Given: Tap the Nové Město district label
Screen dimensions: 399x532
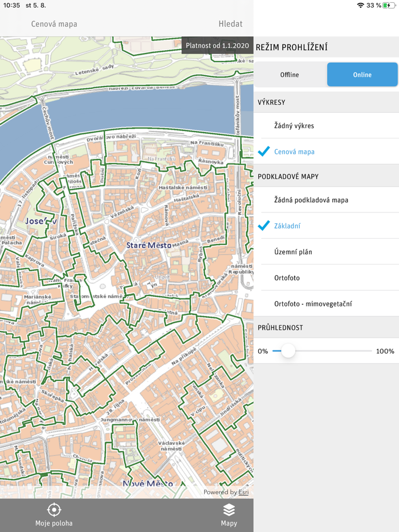Looking at the screenshot, I should pos(148,483).
